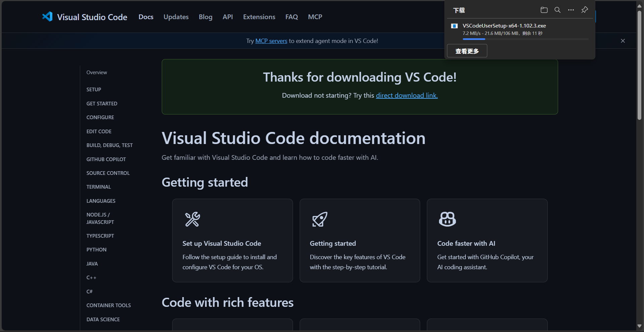Expand the PYTHON sidebar section
644x332 pixels.
click(96, 249)
